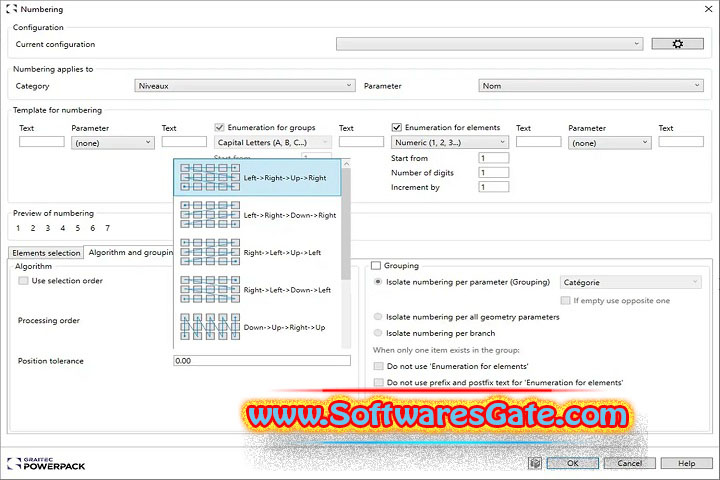Click the OK button
Screen dimensions: 720x480
[573, 463]
